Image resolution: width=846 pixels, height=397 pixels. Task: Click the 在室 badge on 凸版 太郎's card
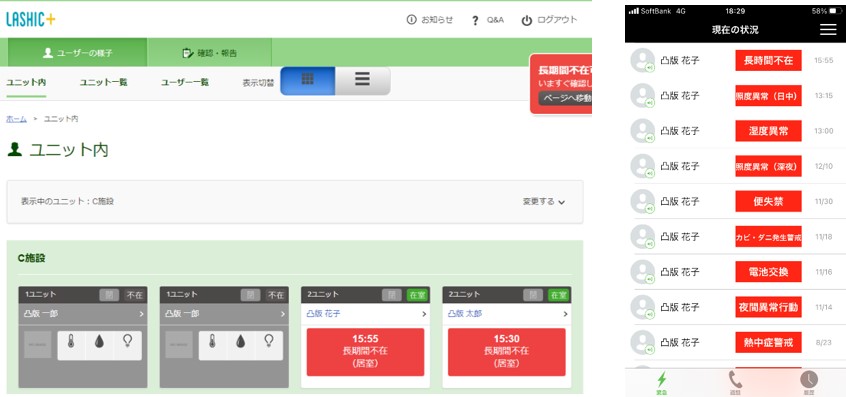click(x=558, y=295)
